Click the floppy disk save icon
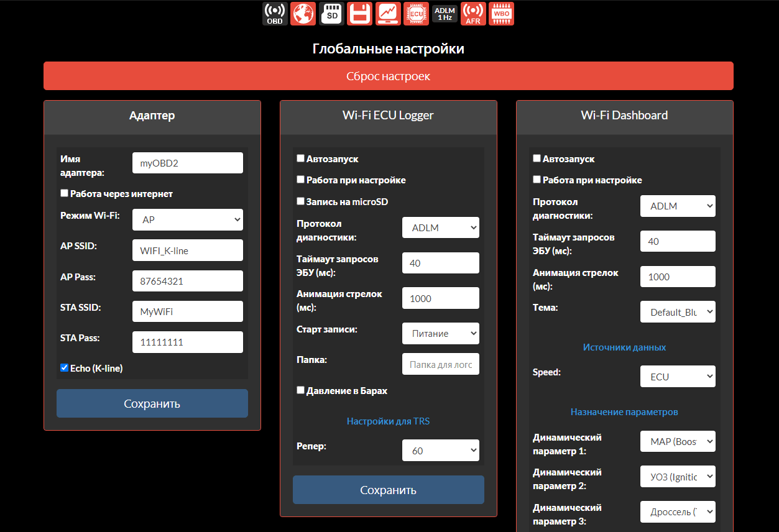Viewport: 779px width, 532px height. [x=359, y=14]
